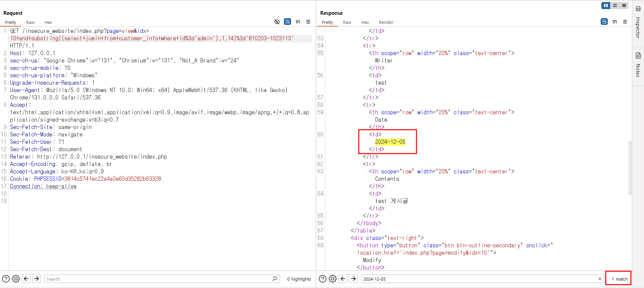Screen dimensions: 644x288
Task: Click the Connection: keep-alive header
Action: tap(43, 186)
